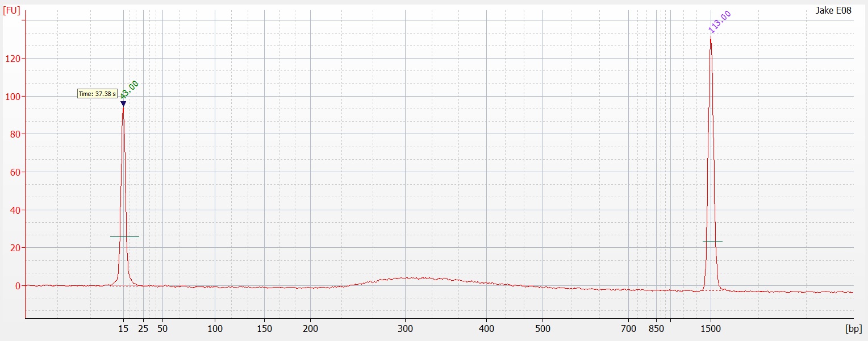Screen dimensions: 868x341
Task: Click the purple 113.00 peak label
Action: pos(719,22)
